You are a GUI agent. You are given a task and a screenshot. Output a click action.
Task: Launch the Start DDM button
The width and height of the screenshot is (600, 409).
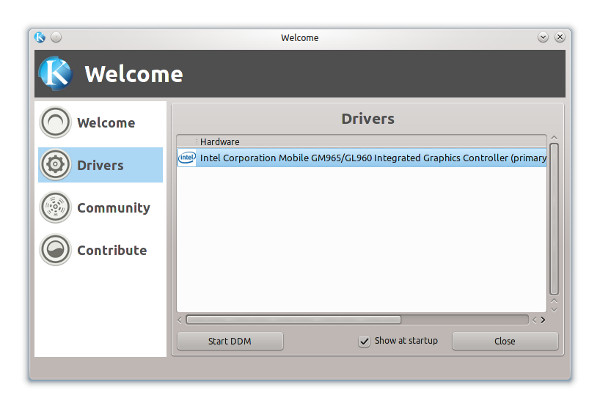[x=229, y=341]
